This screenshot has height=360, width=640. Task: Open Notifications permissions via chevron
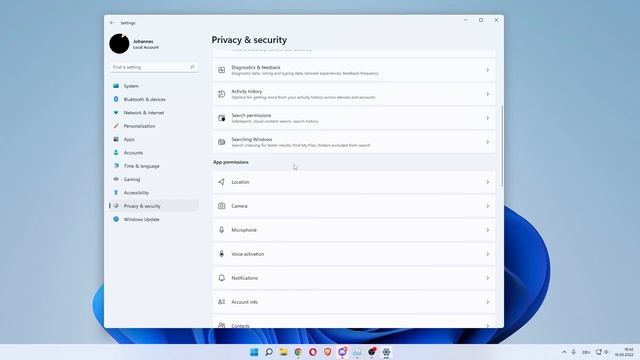pos(487,278)
